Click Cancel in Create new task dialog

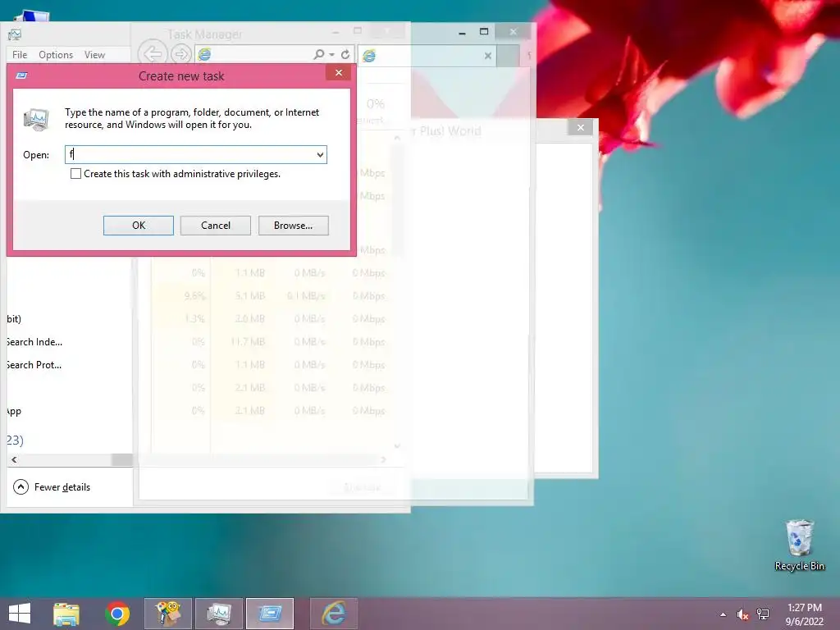tap(216, 226)
